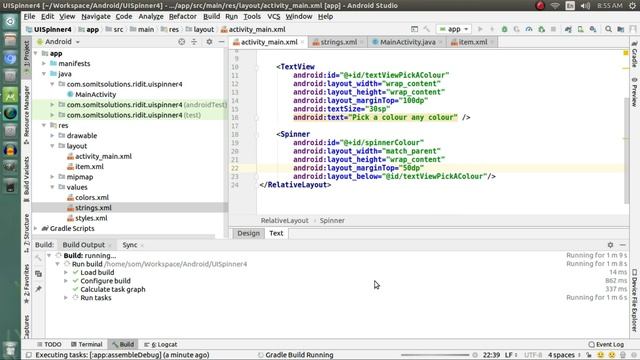Click the Chrome icon in Ubuntu dock
Image resolution: width=640 pixels, height=360 pixels.
[x=10, y=59]
